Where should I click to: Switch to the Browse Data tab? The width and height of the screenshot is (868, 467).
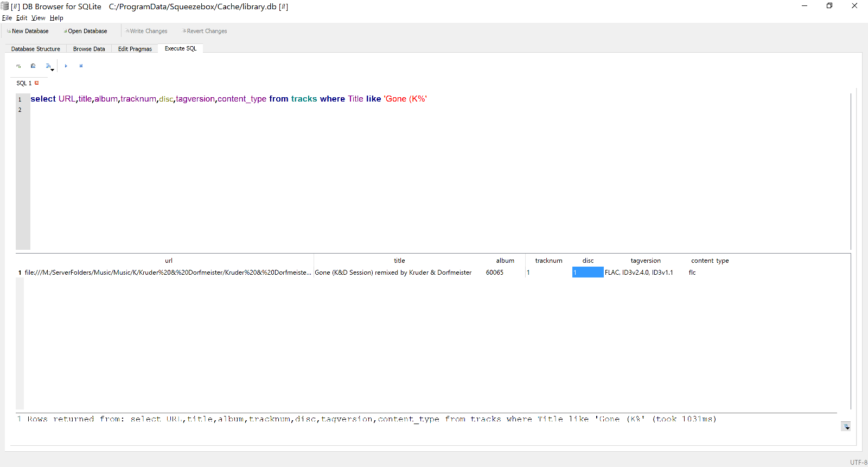coord(89,49)
